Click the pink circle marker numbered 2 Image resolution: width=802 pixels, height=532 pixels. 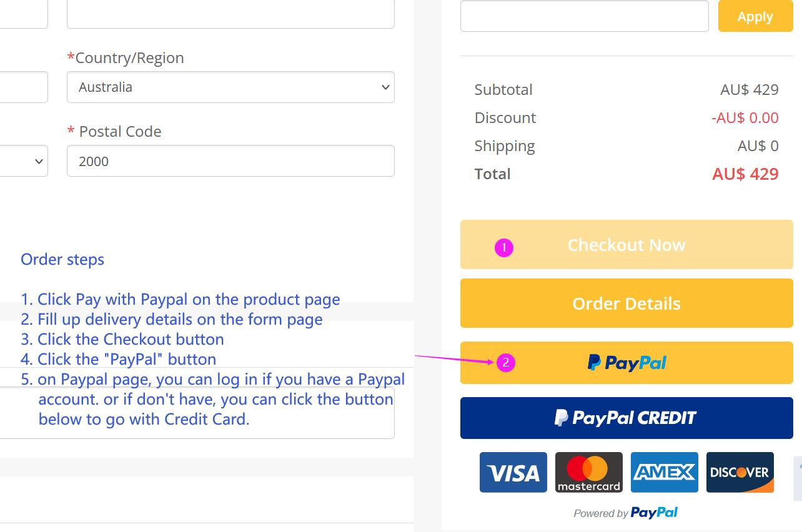click(506, 362)
